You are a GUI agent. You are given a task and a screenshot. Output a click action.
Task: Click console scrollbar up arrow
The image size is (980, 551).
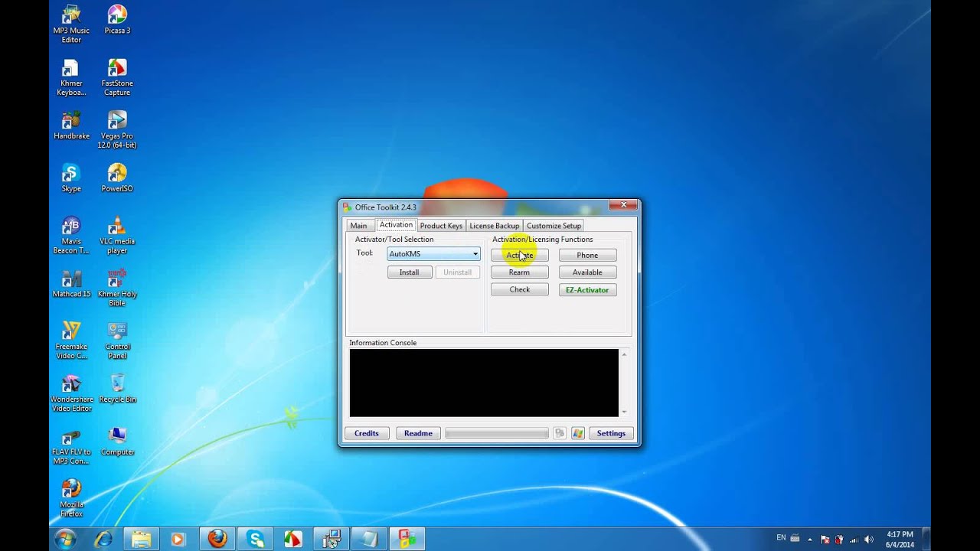625,354
